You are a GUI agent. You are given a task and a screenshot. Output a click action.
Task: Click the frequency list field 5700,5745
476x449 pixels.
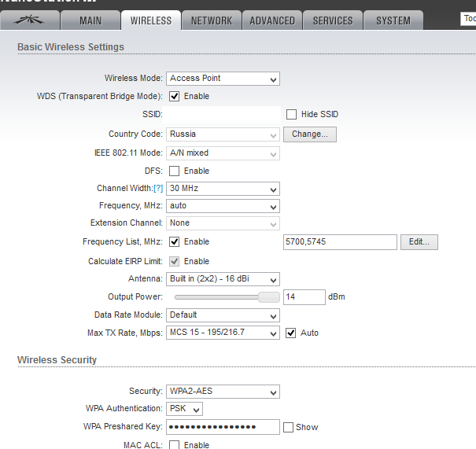point(340,242)
